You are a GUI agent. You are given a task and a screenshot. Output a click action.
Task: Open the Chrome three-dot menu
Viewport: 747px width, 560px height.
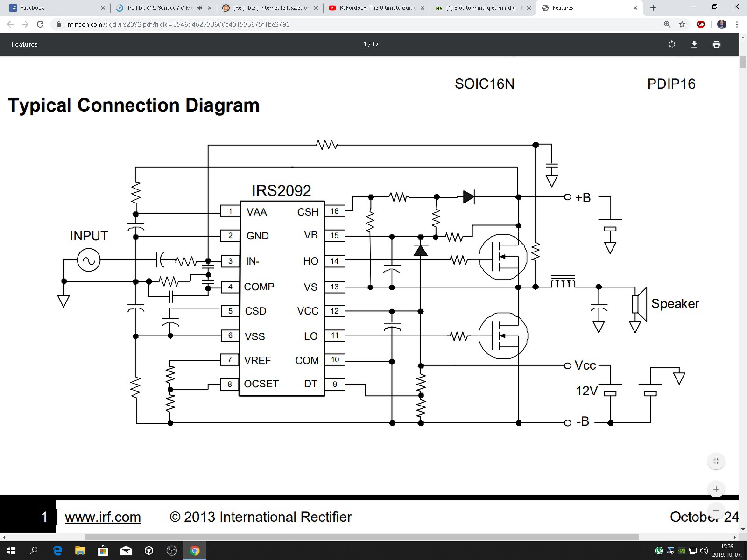(737, 24)
